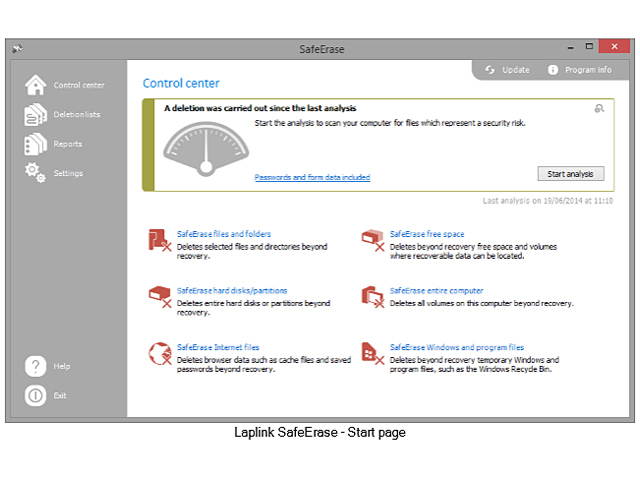Minimize the SafeErase window
The image size is (640, 480).
click(x=571, y=47)
